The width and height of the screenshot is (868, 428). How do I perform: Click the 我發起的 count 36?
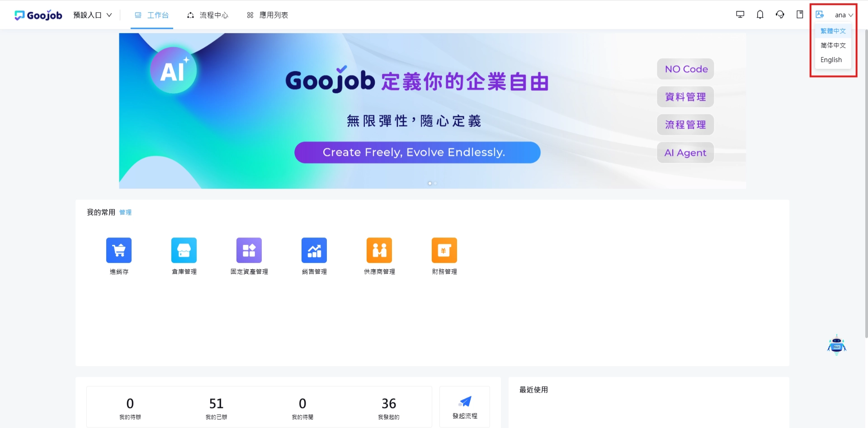389,403
